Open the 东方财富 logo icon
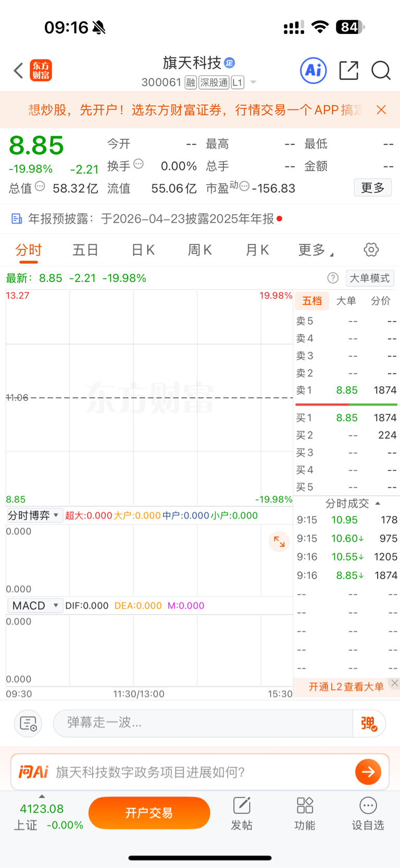The width and height of the screenshot is (400, 868). (x=41, y=70)
